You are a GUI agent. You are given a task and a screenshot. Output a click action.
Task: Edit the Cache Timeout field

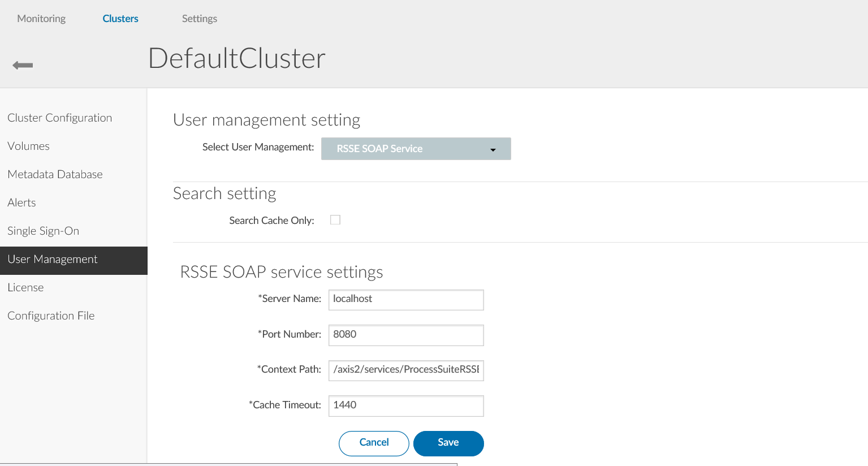tap(406, 406)
